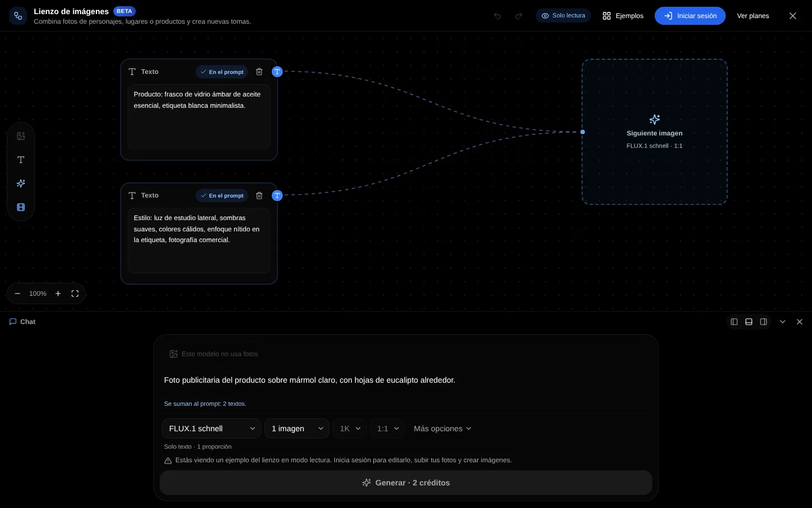Dock the chat panel to the left
The height and width of the screenshot is (508, 812).
coord(734,322)
